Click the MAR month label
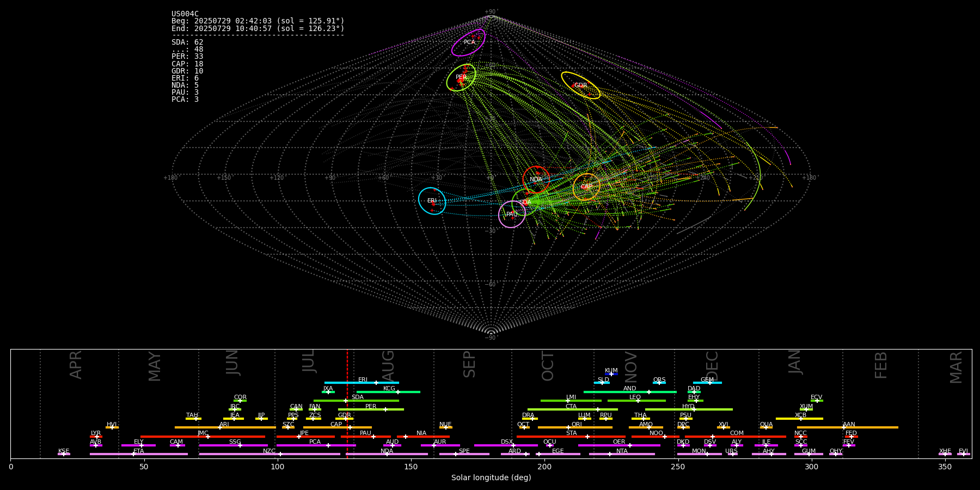This screenshot has height=490, width=980. (x=956, y=367)
